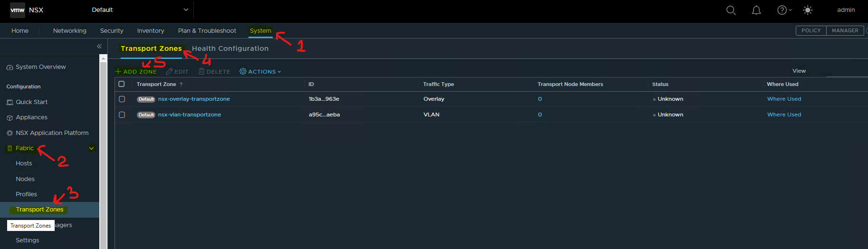868x249 pixels.
Task: Click the Overlay traffic type cell
Action: click(x=434, y=99)
